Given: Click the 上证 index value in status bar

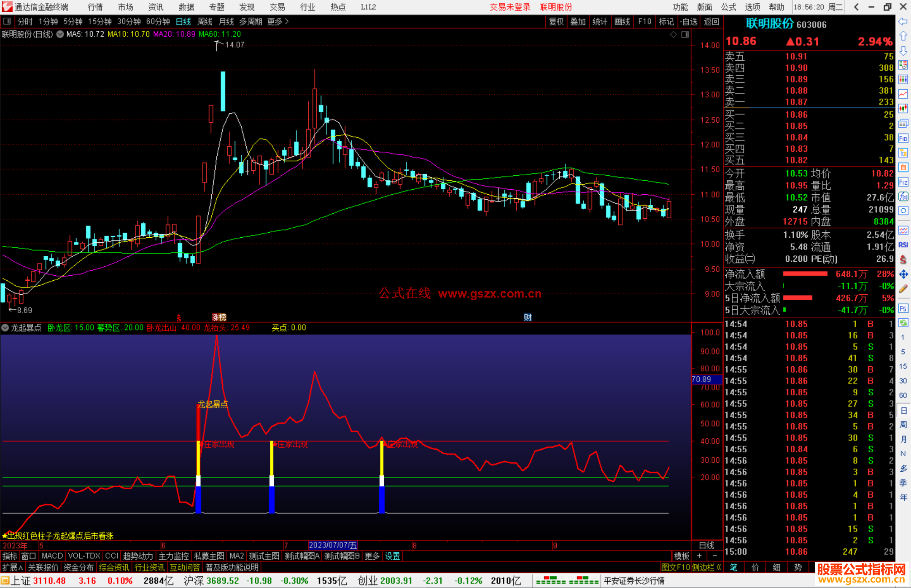Looking at the screenshot, I should pyautogui.click(x=49, y=581).
